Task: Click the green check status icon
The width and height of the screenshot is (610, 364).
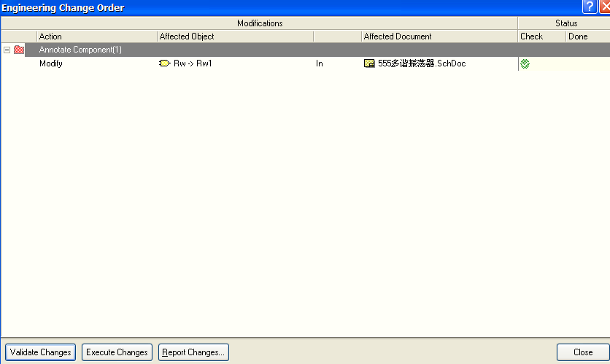Action: 525,63
